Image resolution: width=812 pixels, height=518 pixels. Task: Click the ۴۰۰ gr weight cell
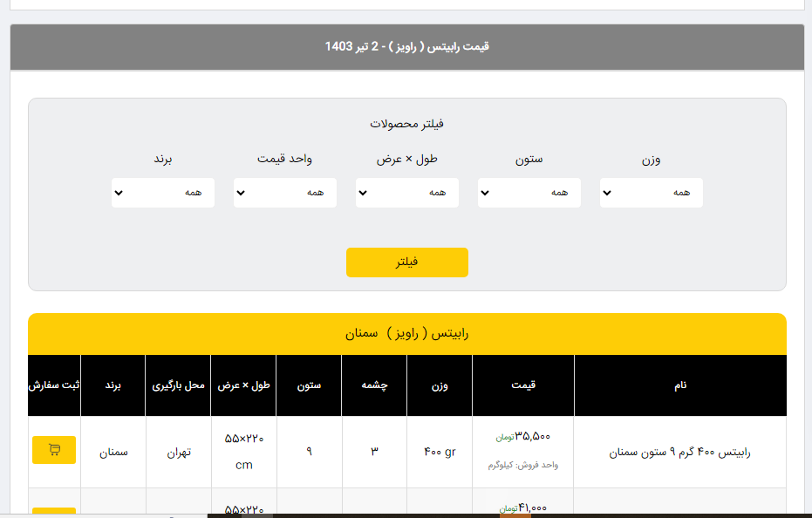[440, 453]
